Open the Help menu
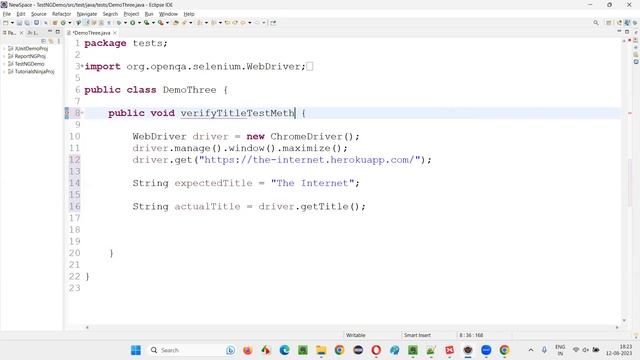 tap(189, 14)
